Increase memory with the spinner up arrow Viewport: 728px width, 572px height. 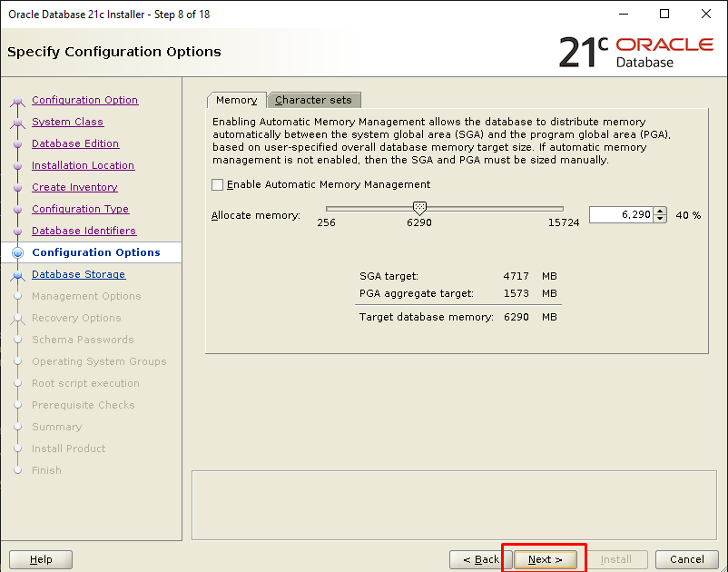[660, 211]
